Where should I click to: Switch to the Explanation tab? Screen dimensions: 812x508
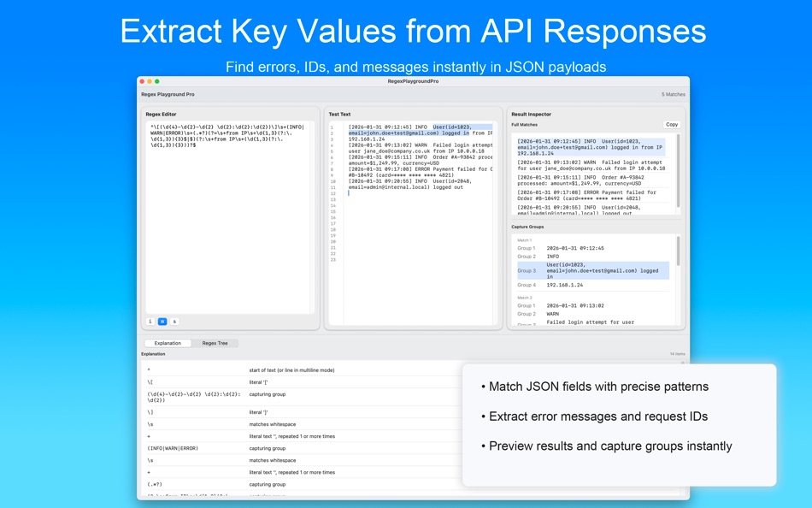(168, 343)
